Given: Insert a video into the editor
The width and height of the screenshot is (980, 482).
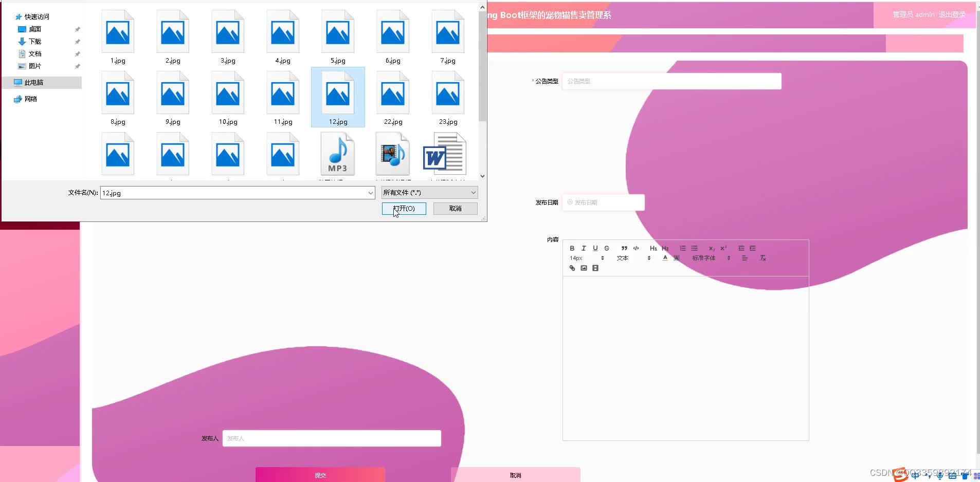Looking at the screenshot, I should [595, 268].
